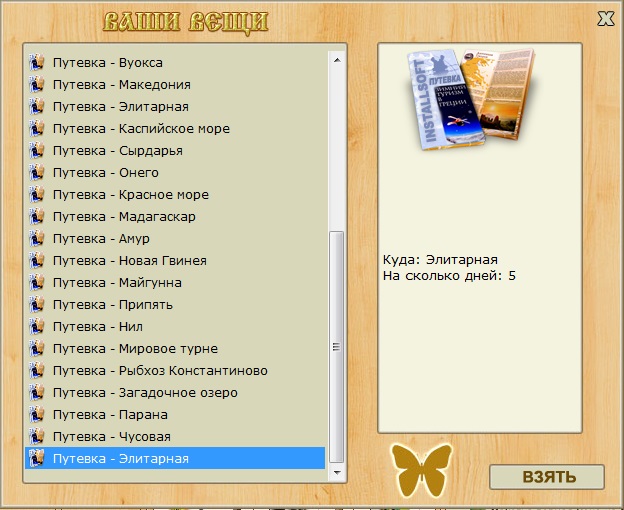Choose Путевка - Сырдарья from the list
The width and height of the screenshot is (624, 510).
point(175,150)
